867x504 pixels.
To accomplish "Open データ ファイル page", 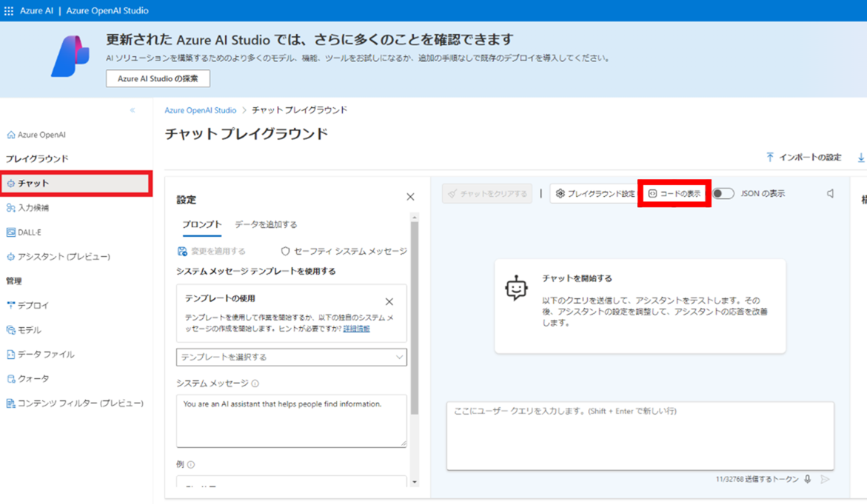I will point(41,355).
